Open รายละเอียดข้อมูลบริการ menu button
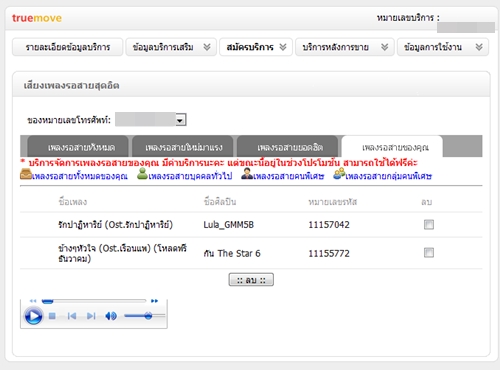 coord(68,47)
